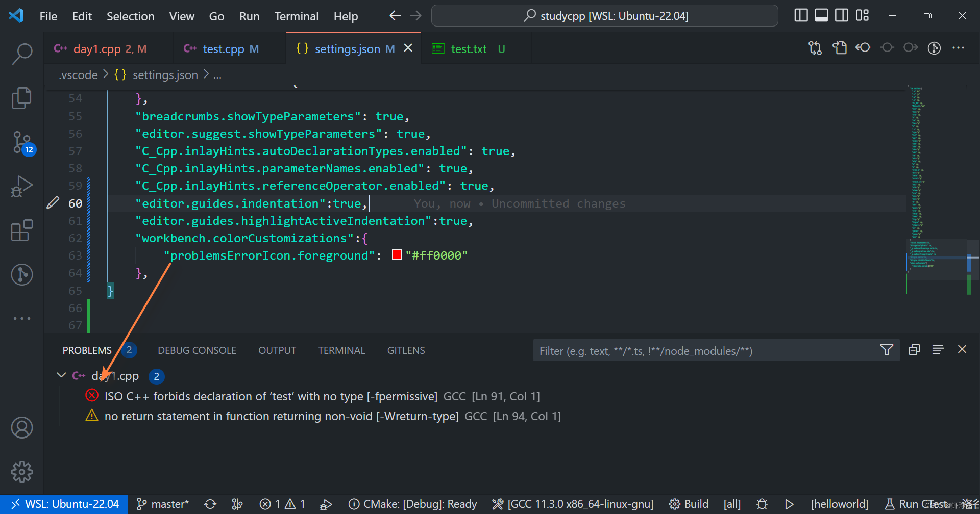The image size is (980, 514).
Task: Click the git graph icon in status bar
Action: 237,504
